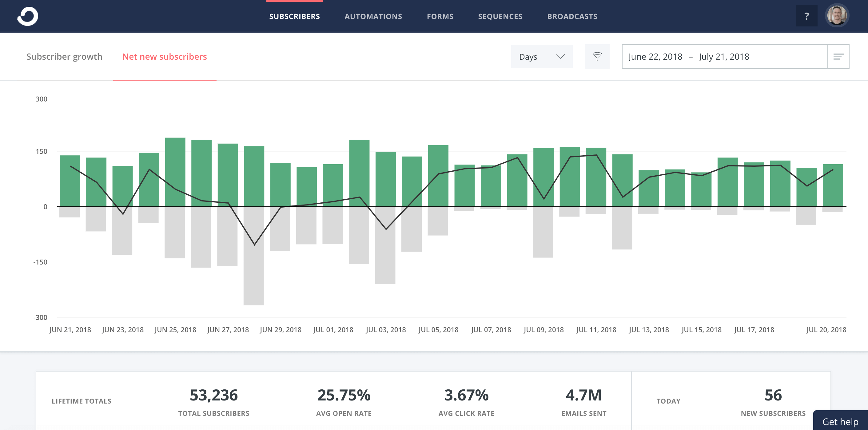This screenshot has height=430, width=868.
Task: Click the list view icon beside the dates
Action: click(x=839, y=56)
